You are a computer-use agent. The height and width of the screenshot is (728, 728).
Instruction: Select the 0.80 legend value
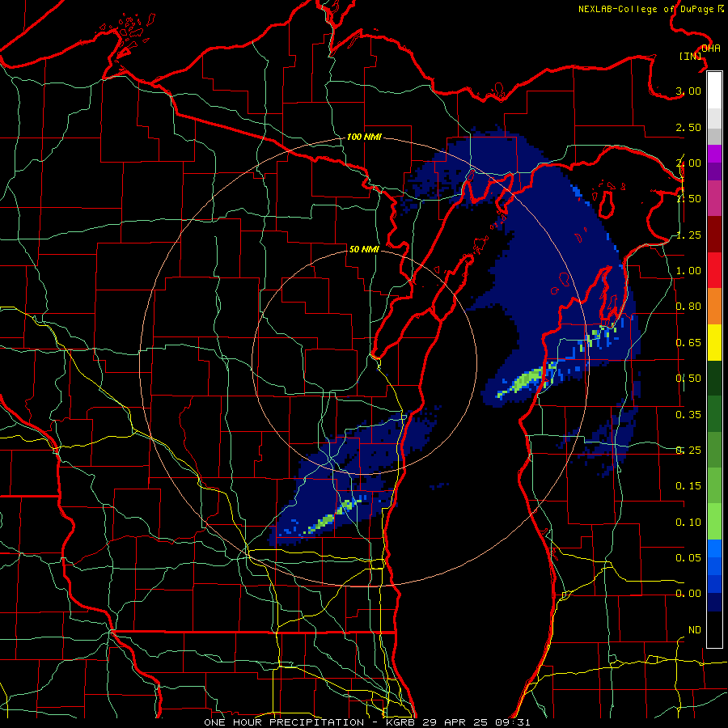[688, 307]
